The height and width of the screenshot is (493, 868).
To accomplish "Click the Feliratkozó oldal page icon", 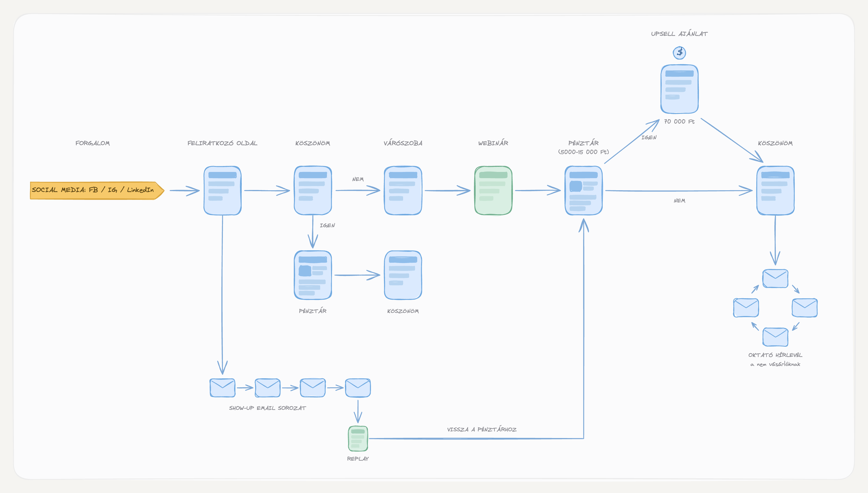I will [222, 190].
